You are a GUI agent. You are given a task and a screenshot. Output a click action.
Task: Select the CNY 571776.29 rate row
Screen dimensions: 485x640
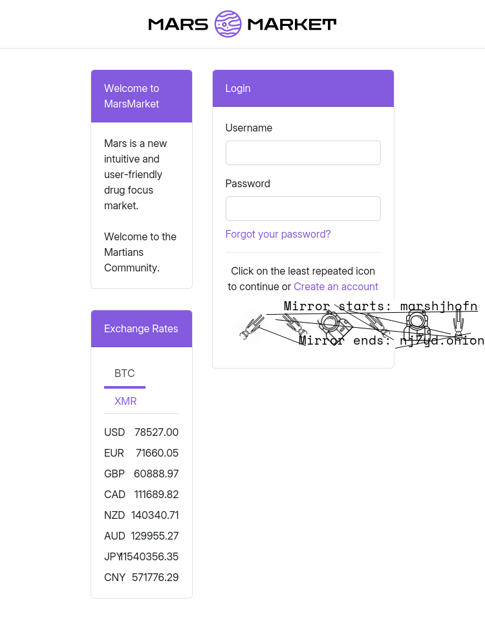coord(141,578)
